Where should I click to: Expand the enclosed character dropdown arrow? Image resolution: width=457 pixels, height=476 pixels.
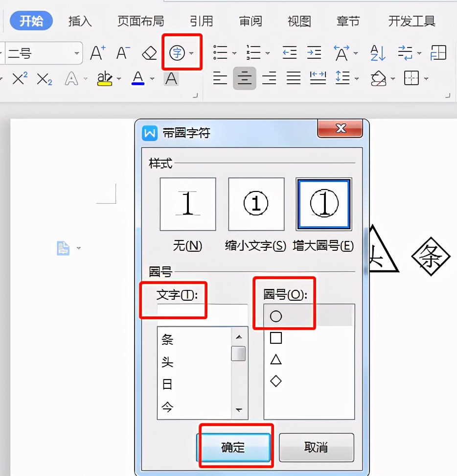(x=191, y=53)
